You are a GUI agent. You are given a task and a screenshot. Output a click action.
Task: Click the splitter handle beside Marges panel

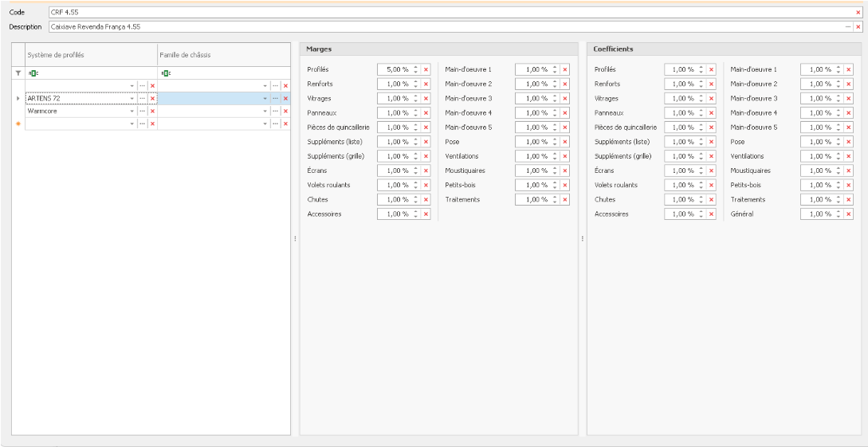pyautogui.click(x=295, y=239)
